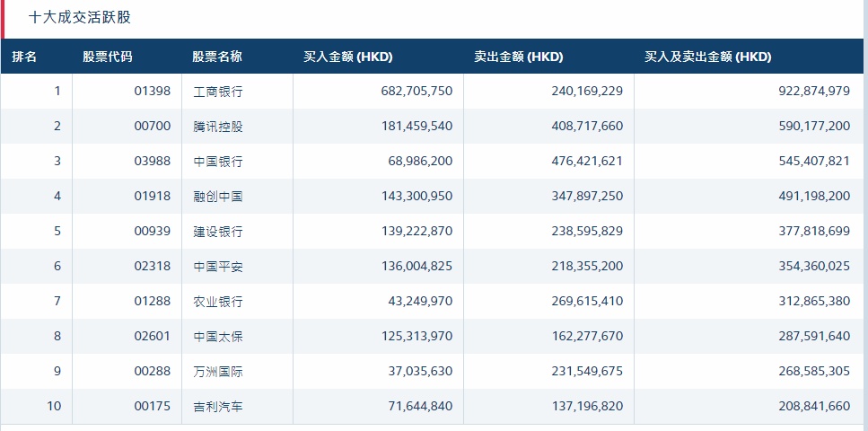This screenshot has height=431, width=868.
Task: Click sell amount 231,549,675
Action: coord(587,371)
